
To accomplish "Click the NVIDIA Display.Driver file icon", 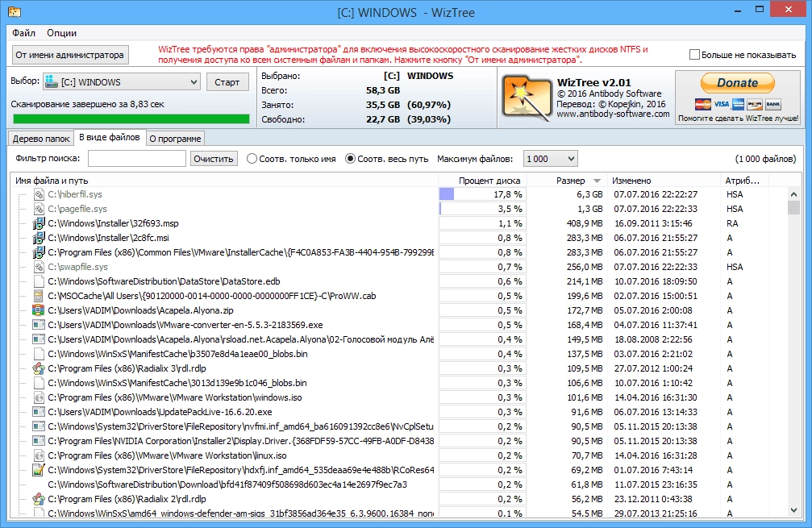I will tap(39, 440).
